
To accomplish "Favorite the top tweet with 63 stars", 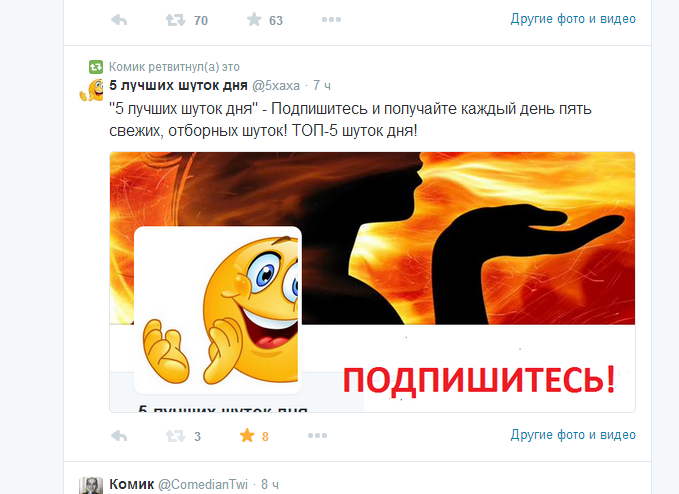I will (254, 19).
